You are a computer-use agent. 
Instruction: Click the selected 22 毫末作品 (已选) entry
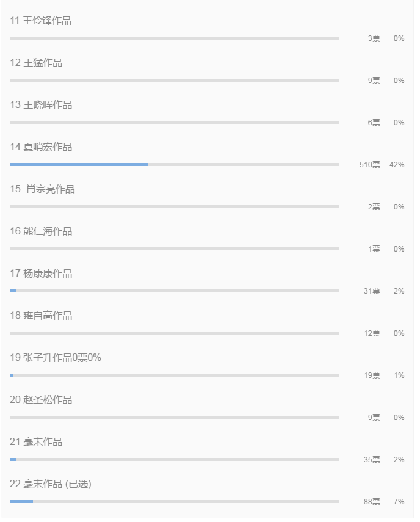(51, 484)
